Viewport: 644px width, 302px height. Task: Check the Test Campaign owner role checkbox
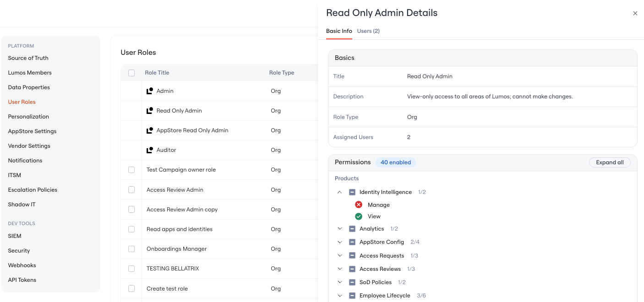(x=131, y=170)
